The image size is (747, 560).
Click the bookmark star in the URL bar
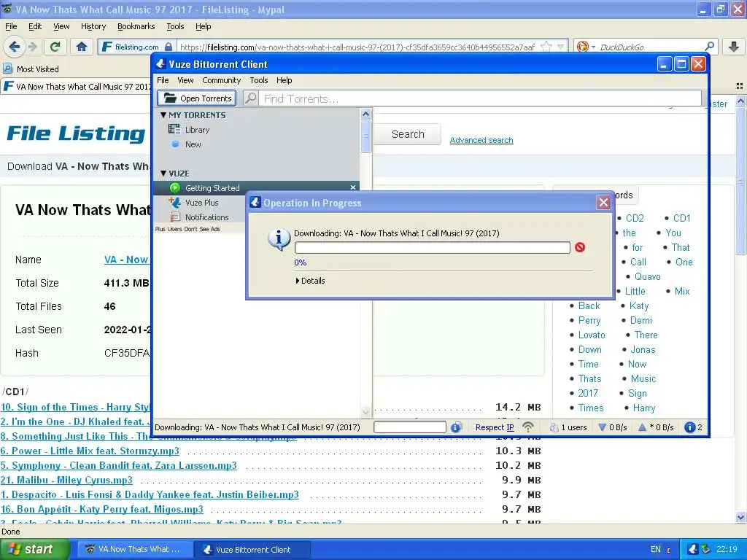click(546, 47)
